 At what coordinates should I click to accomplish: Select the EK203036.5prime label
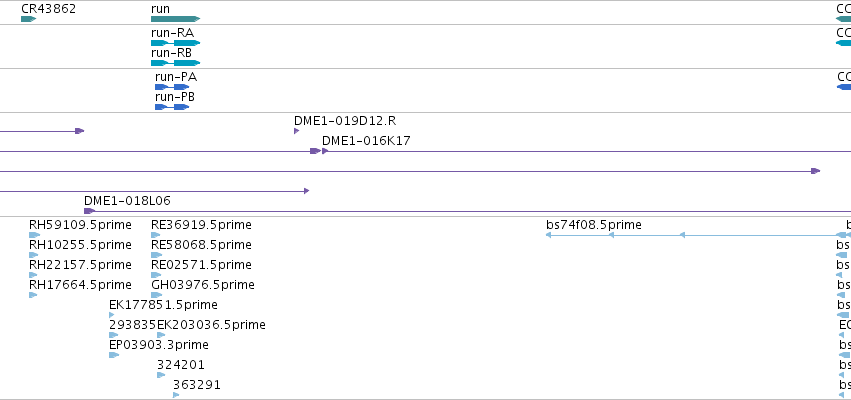click(212, 325)
